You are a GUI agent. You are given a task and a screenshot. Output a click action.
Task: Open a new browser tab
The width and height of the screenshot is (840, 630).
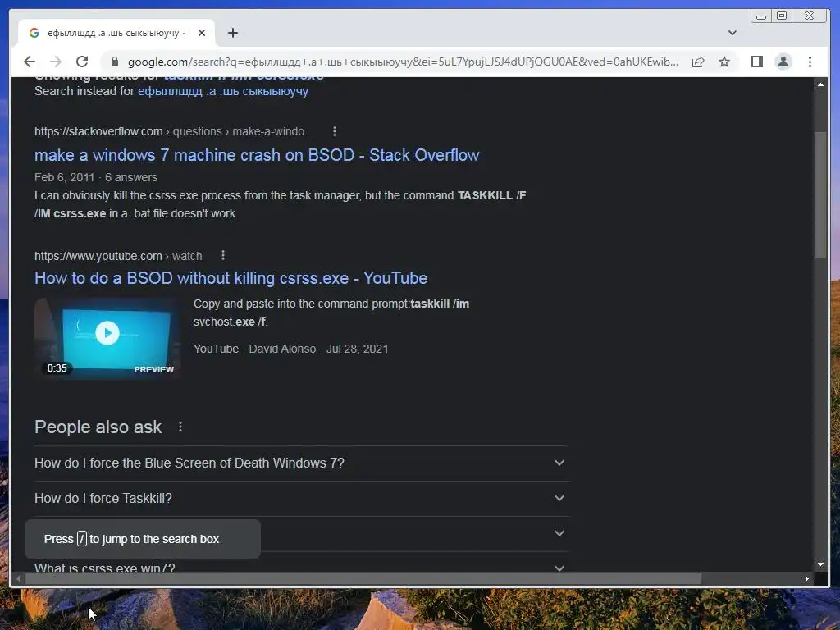[232, 33]
